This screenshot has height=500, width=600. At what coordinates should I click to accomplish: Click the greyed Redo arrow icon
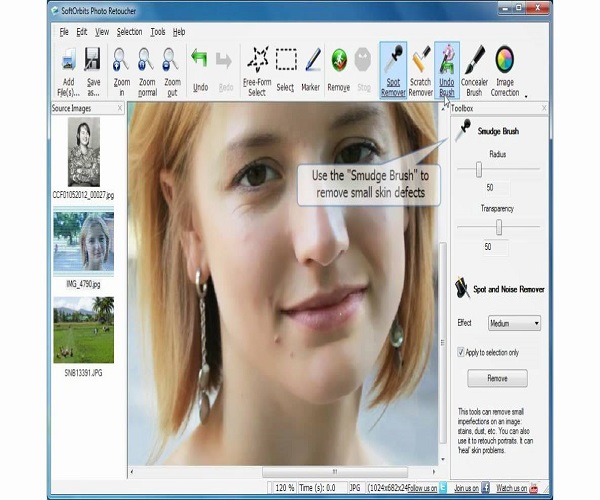pyautogui.click(x=224, y=60)
